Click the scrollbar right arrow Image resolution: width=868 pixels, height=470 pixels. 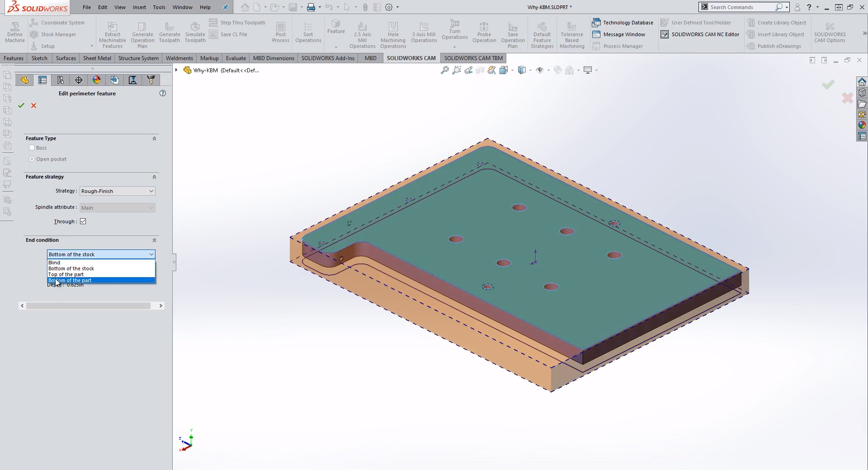point(160,306)
